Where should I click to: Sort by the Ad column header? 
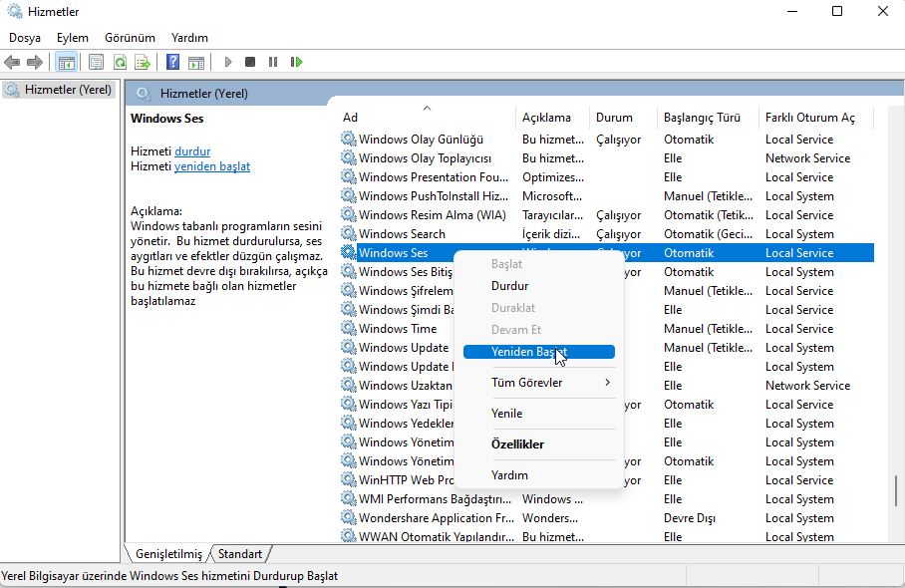pyautogui.click(x=426, y=118)
